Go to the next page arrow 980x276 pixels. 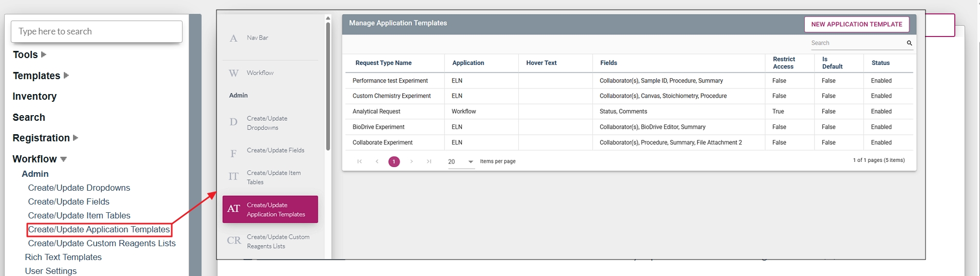click(411, 161)
